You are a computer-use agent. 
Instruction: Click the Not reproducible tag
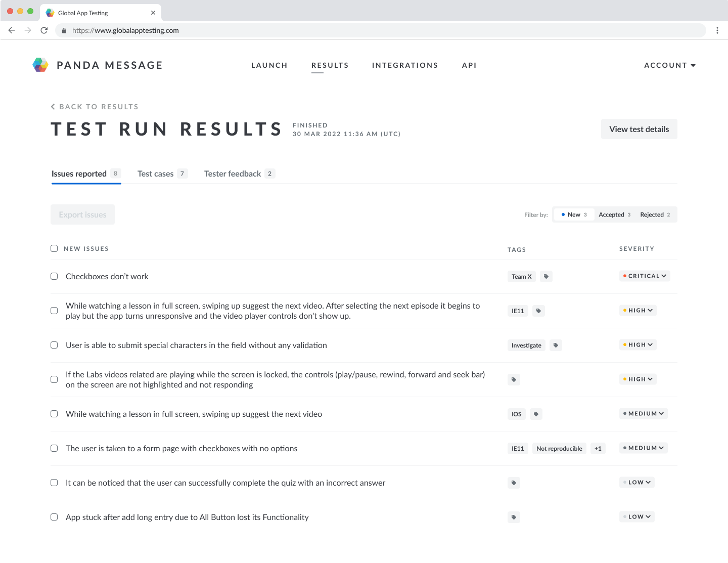(559, 448)
